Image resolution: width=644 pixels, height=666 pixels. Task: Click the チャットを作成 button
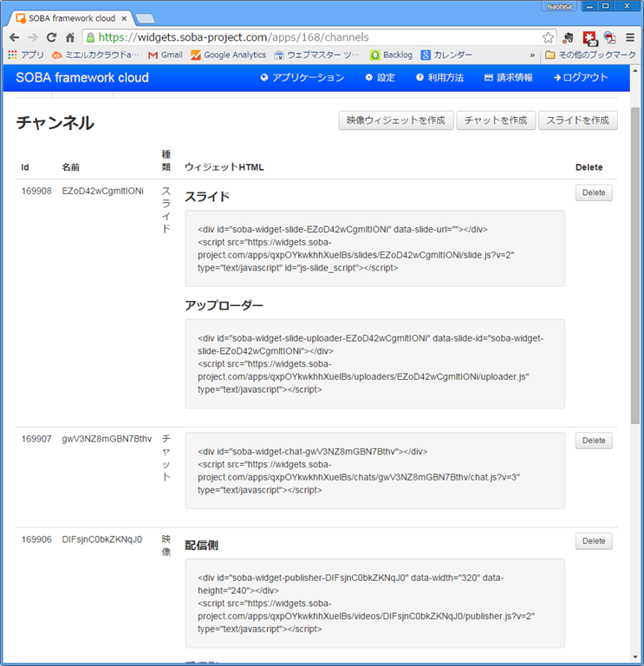pos(496,121)
